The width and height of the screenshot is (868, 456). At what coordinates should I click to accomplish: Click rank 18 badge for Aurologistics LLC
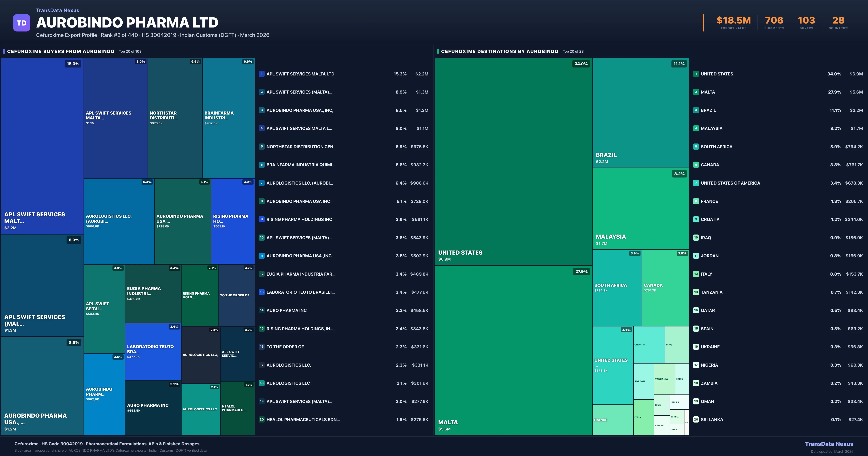[261, 383]
